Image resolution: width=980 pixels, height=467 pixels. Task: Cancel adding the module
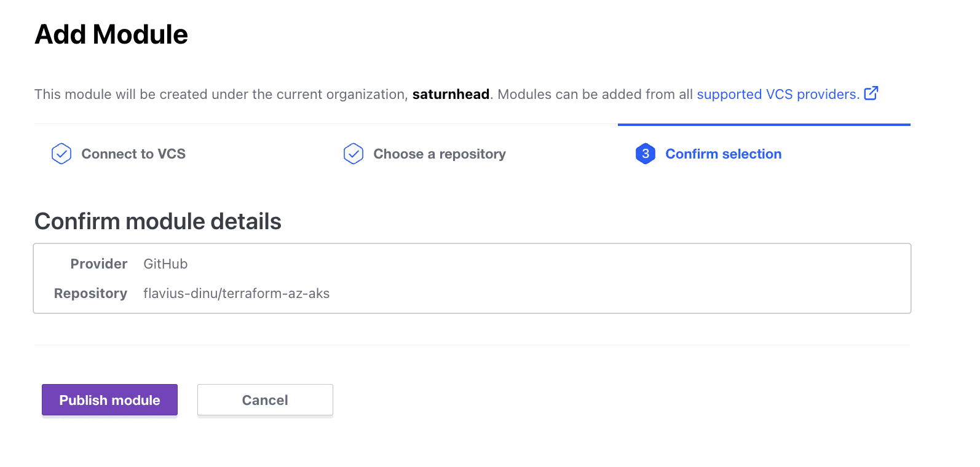(x=265, y=400)
